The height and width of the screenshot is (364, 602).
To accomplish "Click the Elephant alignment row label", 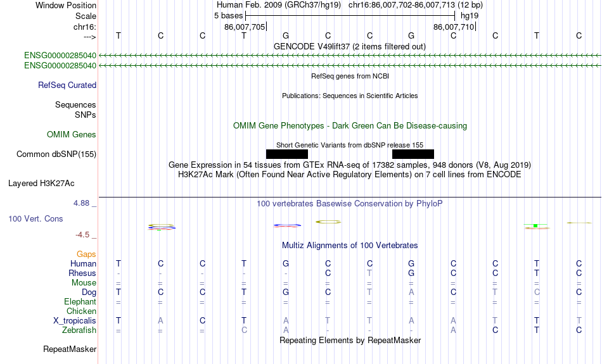I will tap(80, 302).
